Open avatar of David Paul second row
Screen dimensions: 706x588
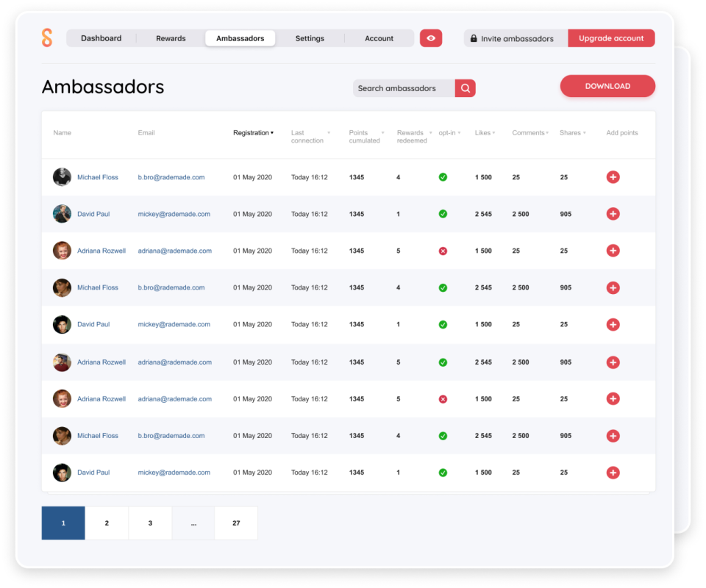pos(62,214)
